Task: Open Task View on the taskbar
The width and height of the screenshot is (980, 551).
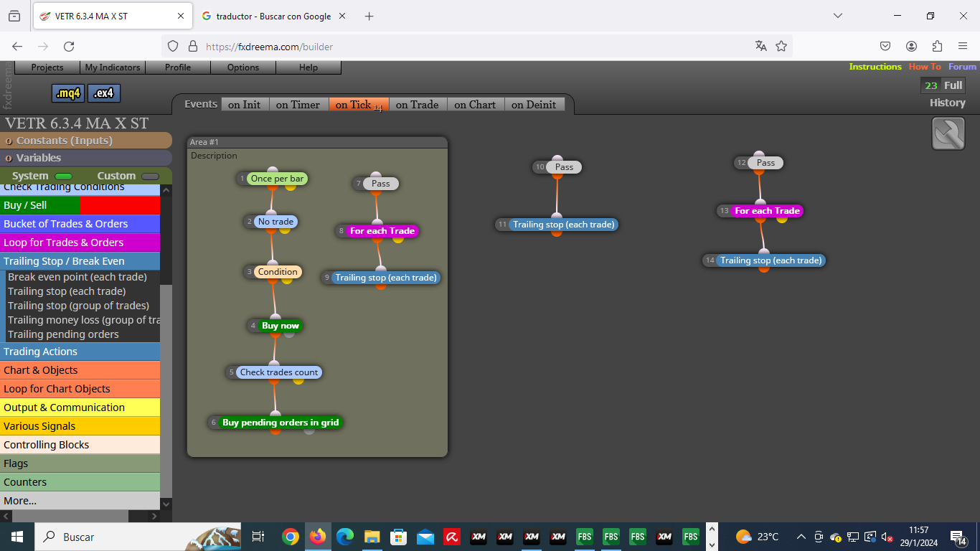Action: tap(258, 537)
